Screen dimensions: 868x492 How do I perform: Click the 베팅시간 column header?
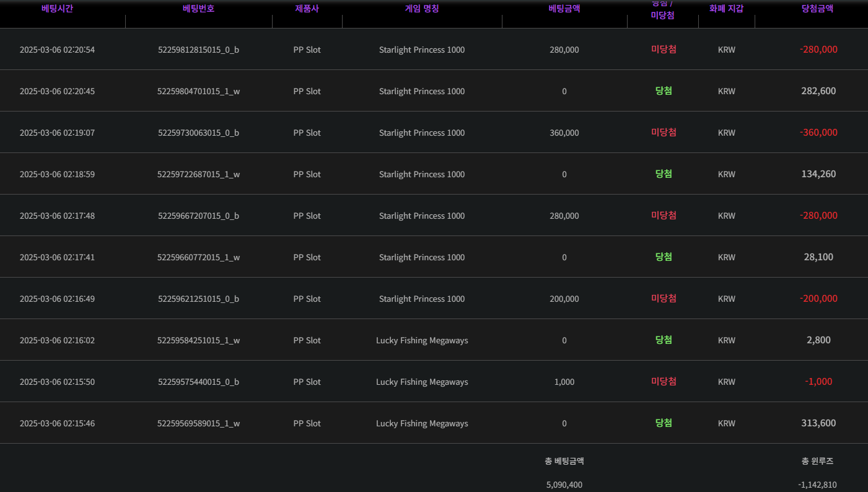pyautogui.click(x=57, y=9)
